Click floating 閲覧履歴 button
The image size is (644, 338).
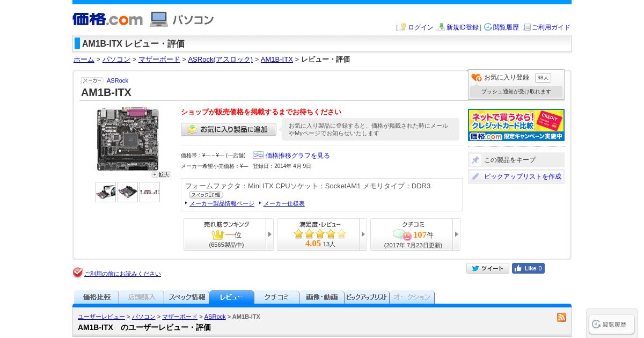pyautogui.click(x=612, y=324)
